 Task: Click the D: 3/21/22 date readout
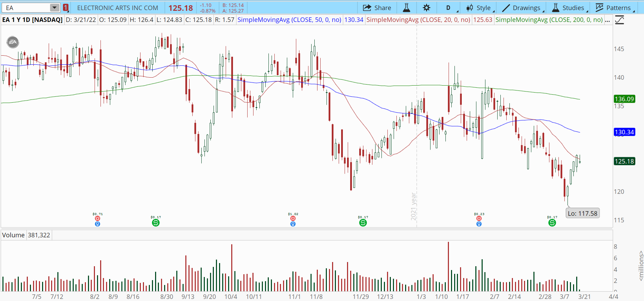81,20
